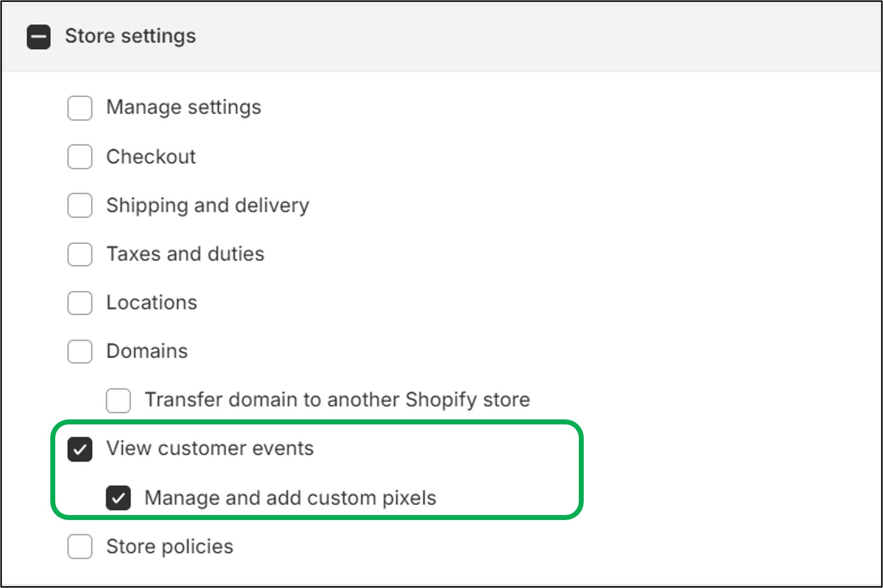Screen dimensions: 883x588
Task: Check the Checkout permission box
Action: point(79,157)
